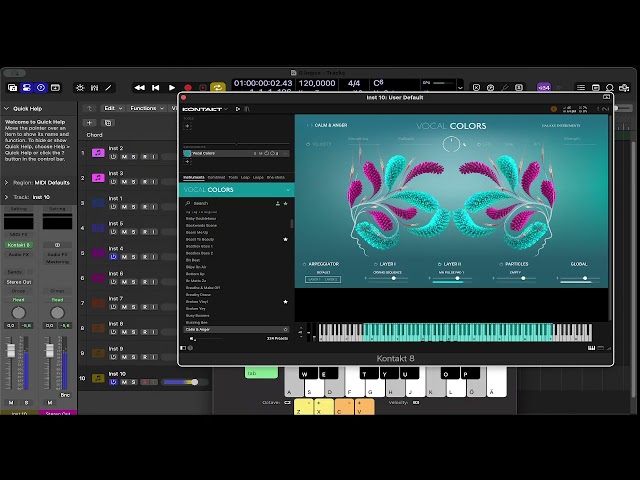Click the purple 1234 count-in button
640x480 pixels.
543,88
